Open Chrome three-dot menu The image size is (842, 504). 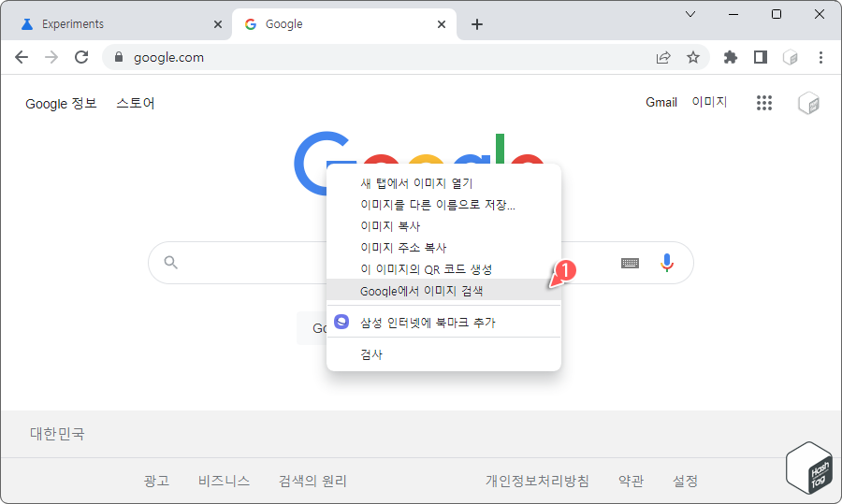coord(820,57)
